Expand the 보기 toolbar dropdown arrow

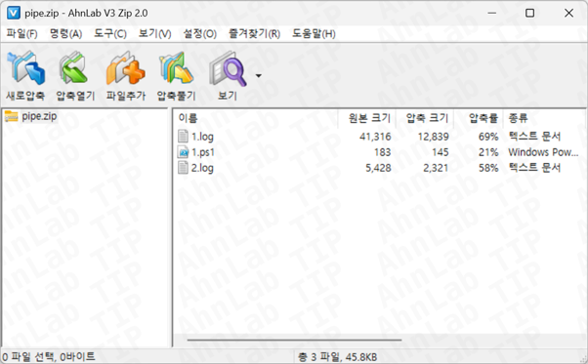click(x=259, y=76)
